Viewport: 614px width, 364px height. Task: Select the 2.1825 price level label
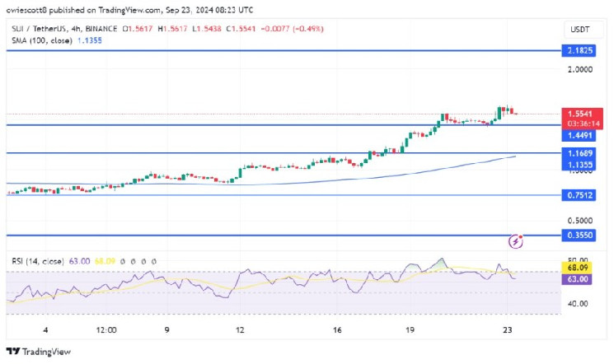click(x=579, y=50)
